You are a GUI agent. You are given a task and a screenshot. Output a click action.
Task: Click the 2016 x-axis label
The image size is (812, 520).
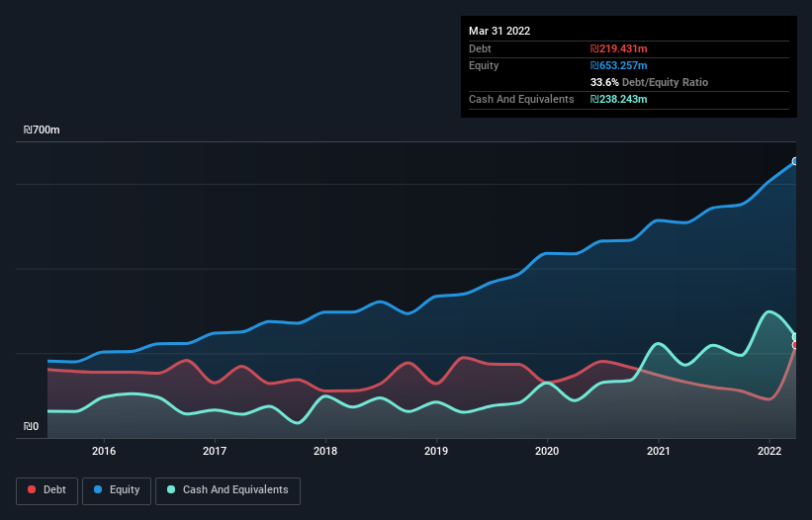tap(104, 451)
